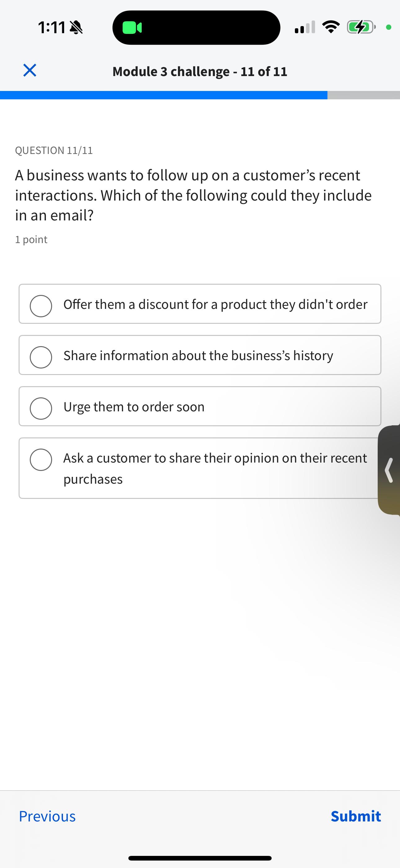Go back with the Previous link
Screen dimensions: 400x868
click(x=47, y=816)
